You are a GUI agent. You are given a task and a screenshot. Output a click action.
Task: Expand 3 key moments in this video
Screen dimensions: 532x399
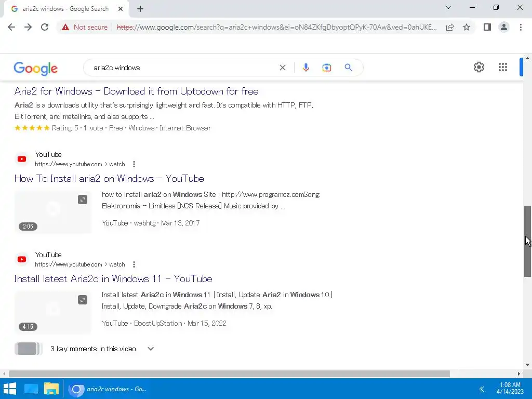coord(151,349)
